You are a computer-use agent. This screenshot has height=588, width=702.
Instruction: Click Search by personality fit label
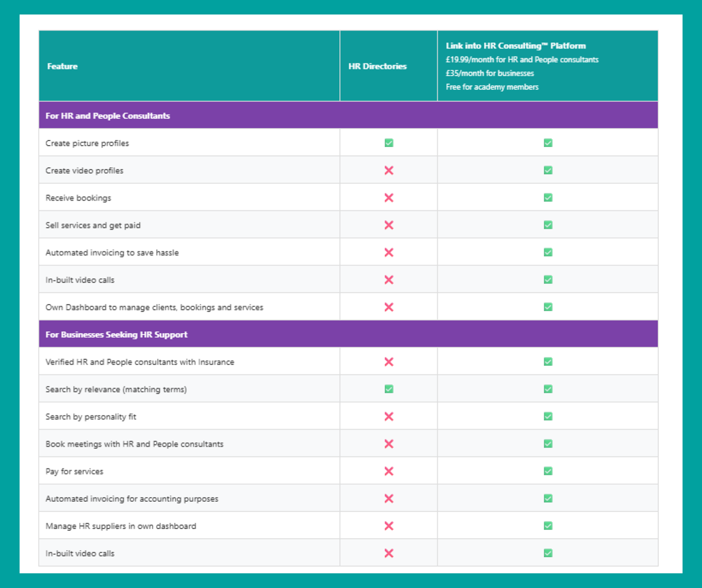91,417
